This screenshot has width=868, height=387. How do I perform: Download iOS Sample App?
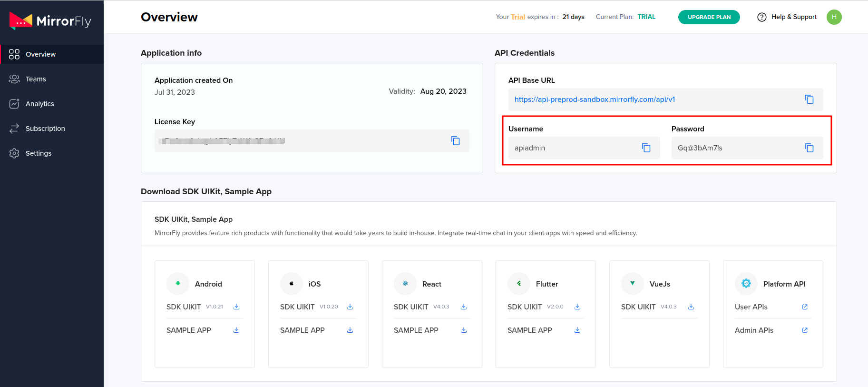[350, 330]
